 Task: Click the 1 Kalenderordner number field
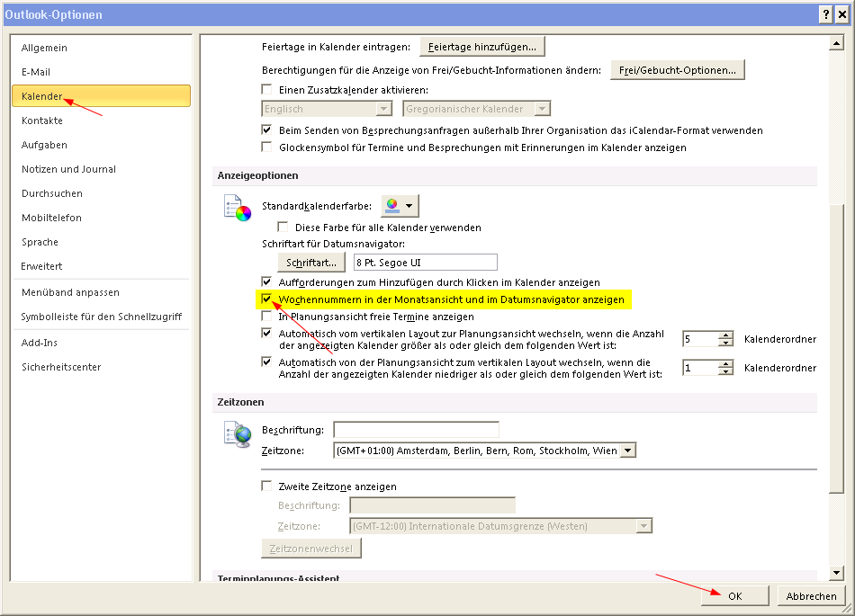click(701, 368)
